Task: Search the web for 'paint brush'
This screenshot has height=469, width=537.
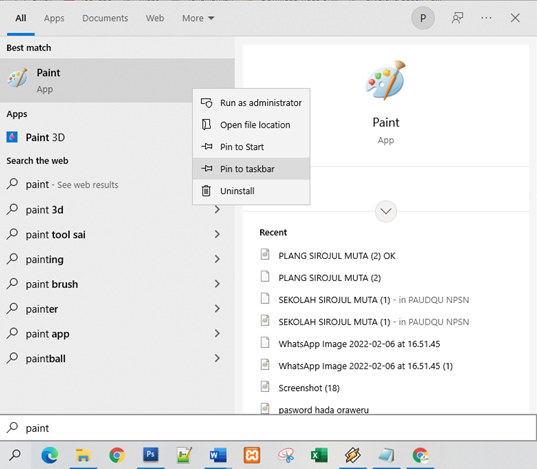Action: coord(117,284)
